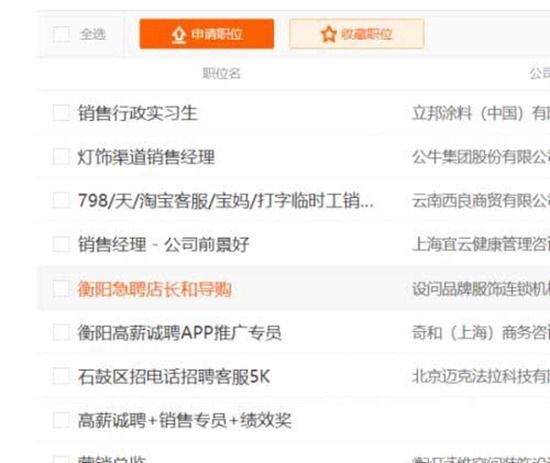Check the box next to 销售经理 - 公司前景好

point(61,244)
